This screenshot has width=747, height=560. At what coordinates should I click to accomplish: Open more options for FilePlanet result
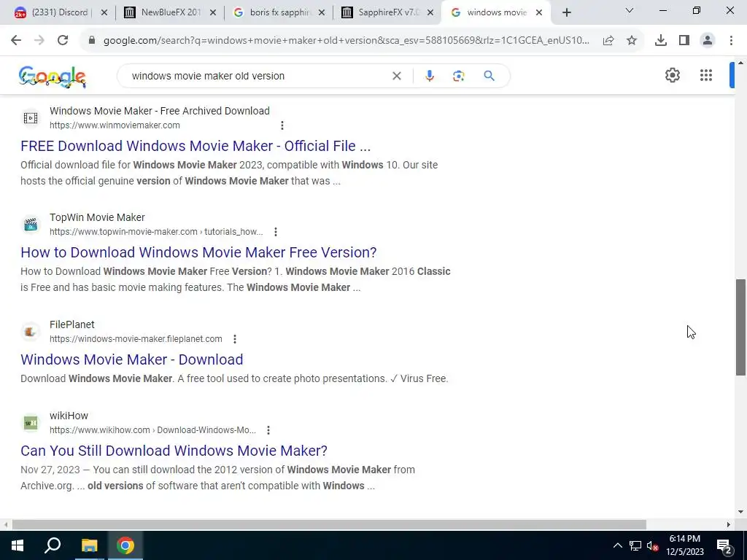click(x=234, y=339)
